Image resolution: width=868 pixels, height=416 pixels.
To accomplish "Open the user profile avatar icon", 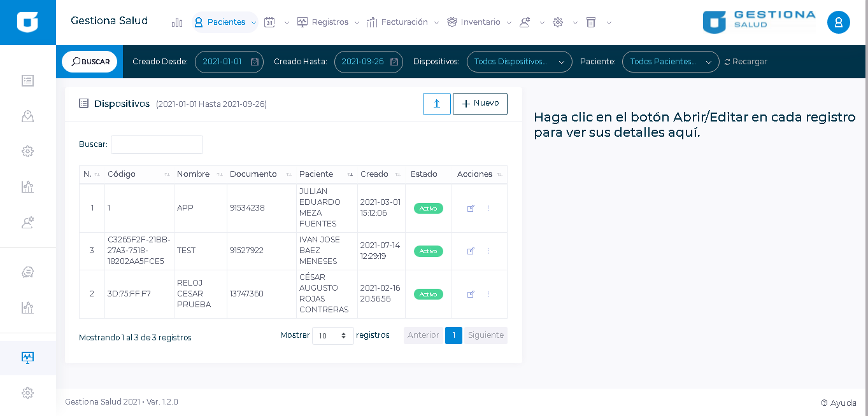I will point(838,22).
